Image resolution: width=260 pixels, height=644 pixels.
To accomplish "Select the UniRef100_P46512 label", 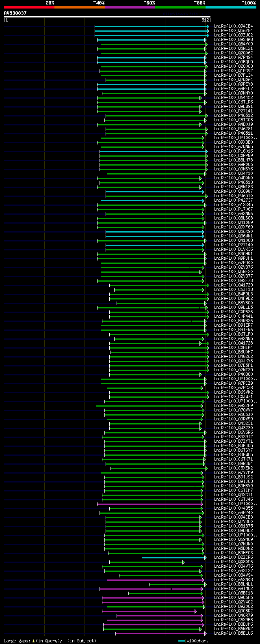I will (233, 115).
